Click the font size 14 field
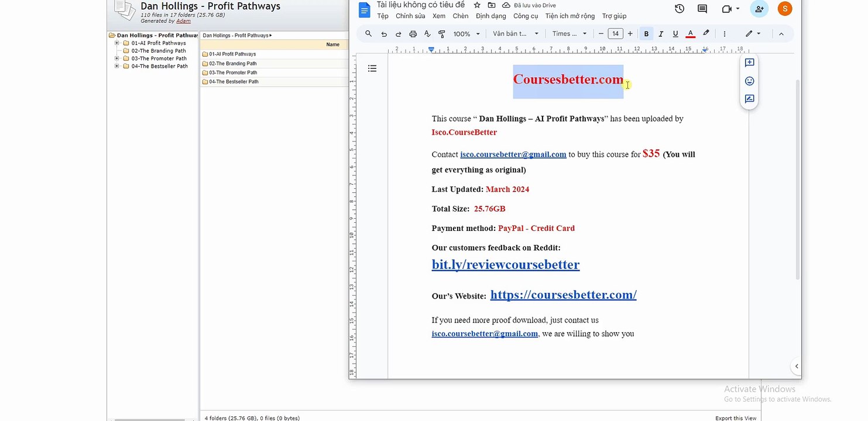The height and width of the screenshot is (421, 868). coord(615,34)
